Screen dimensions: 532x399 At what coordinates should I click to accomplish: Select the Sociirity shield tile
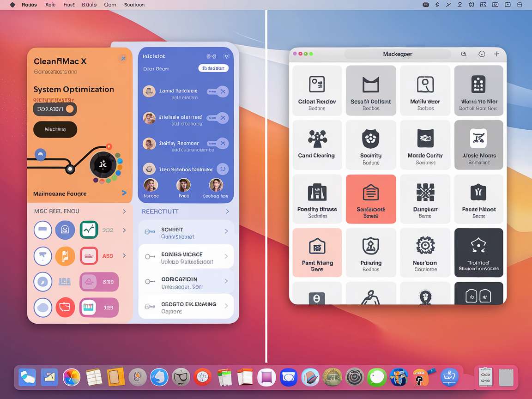click(371, 145)
